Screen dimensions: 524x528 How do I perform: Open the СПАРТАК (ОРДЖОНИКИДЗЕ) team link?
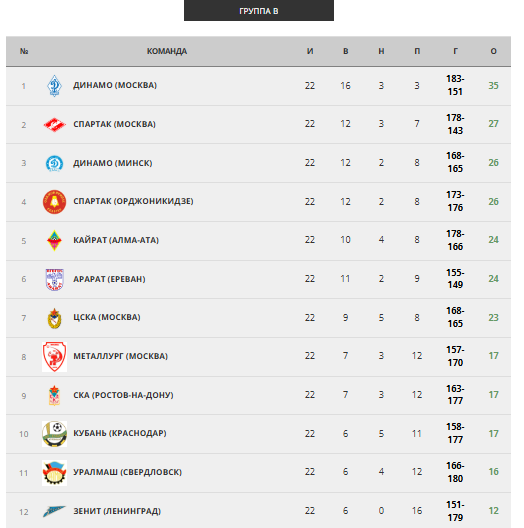tap(133, 201)
